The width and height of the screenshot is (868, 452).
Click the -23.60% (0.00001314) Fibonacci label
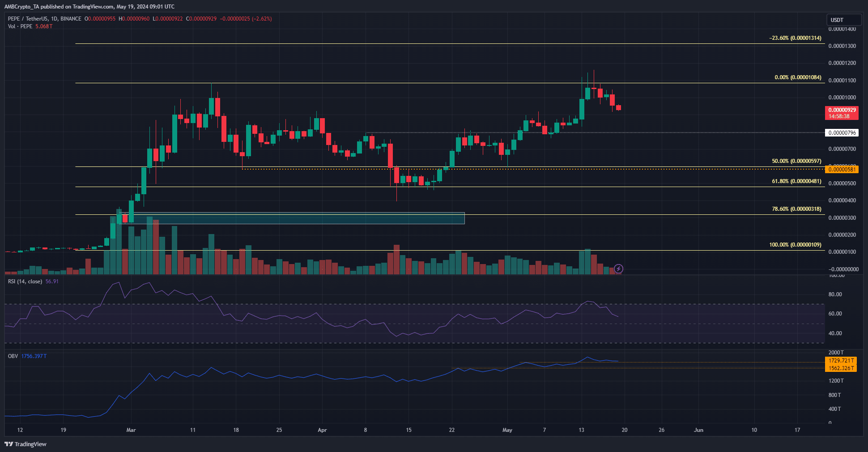[x=795, y=38]
